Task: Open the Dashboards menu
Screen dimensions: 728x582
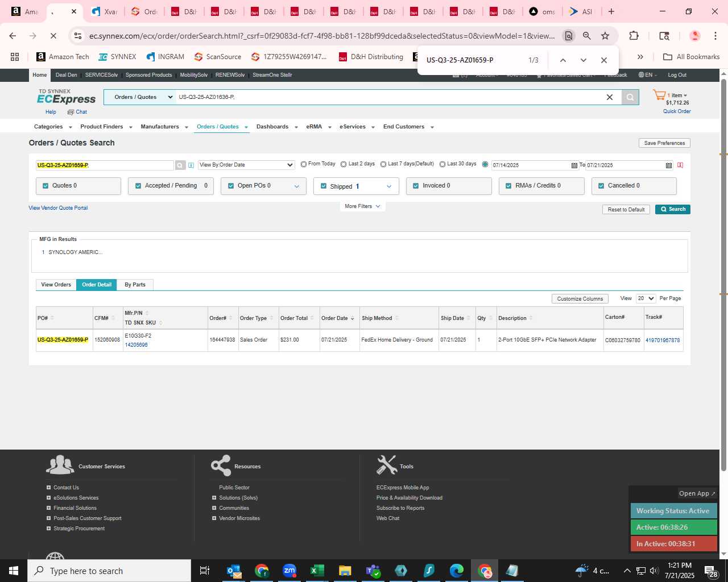Action: (x=277, y=127)
